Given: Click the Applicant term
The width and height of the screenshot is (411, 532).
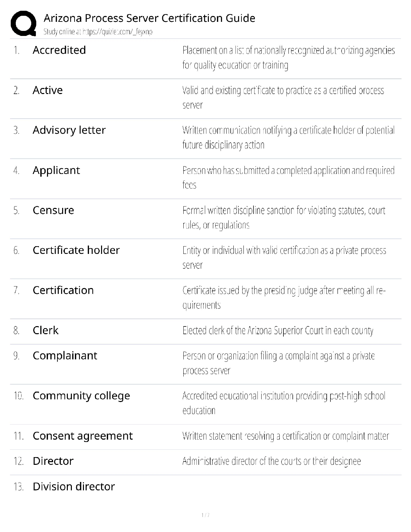Looking at the screenshot, I should point(56,170).
